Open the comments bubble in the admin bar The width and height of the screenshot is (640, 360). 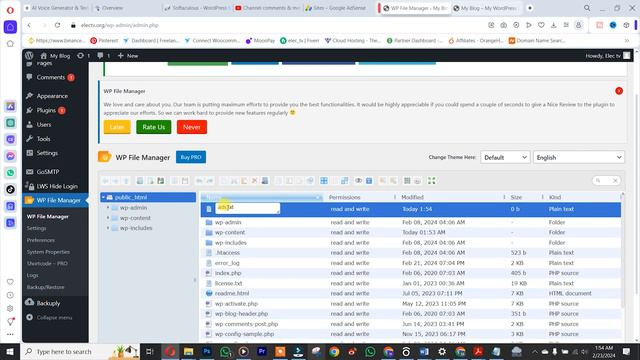coord(103,56)
